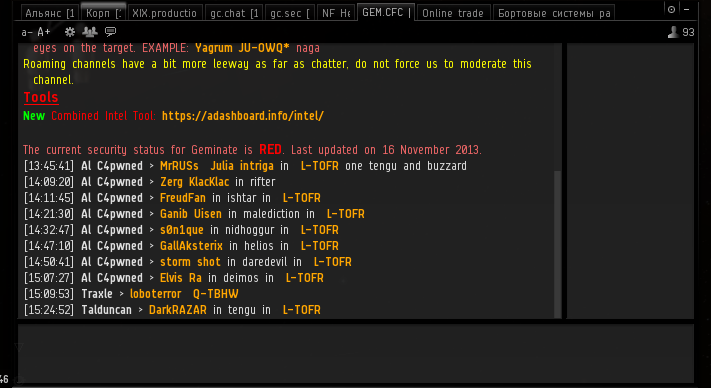Open the gc.chat tab

[234, 13]
